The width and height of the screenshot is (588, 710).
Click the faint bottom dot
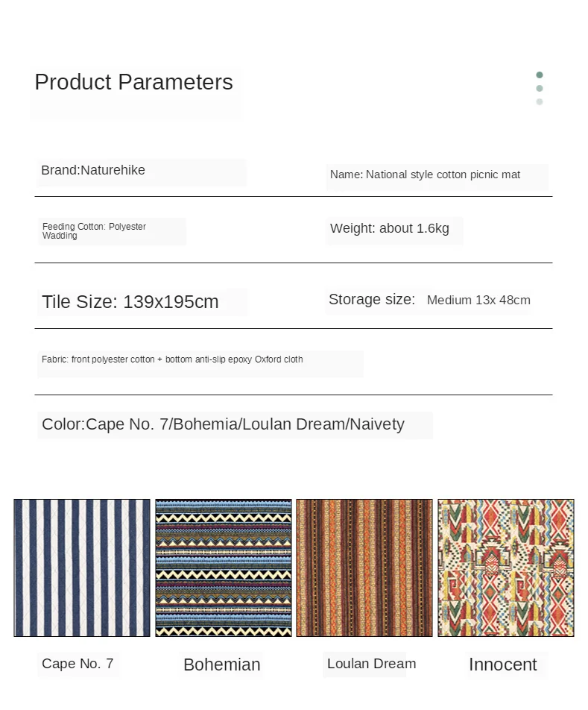(540, 102)
